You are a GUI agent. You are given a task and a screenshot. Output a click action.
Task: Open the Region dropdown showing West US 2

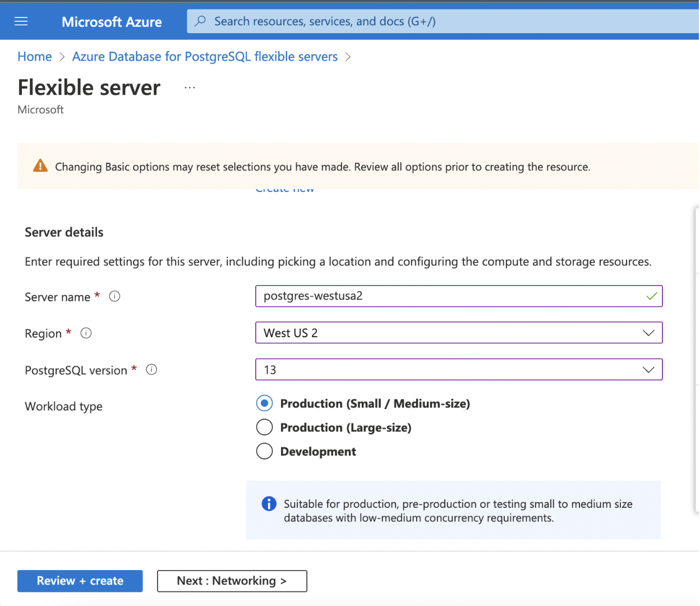tap(459, 333)
